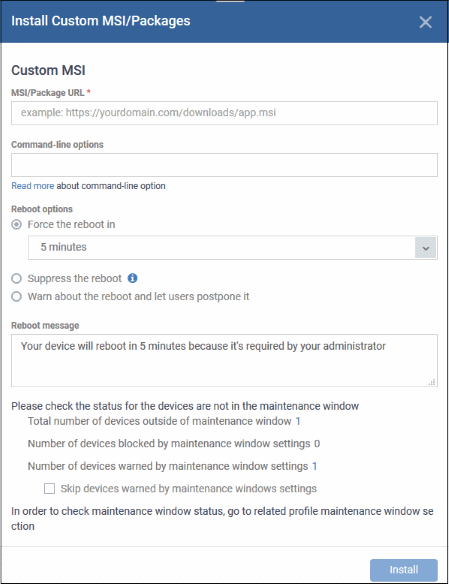449x584 pixels.
Task: Select "Warn about the reboot" postpone option
Action: 16,296
